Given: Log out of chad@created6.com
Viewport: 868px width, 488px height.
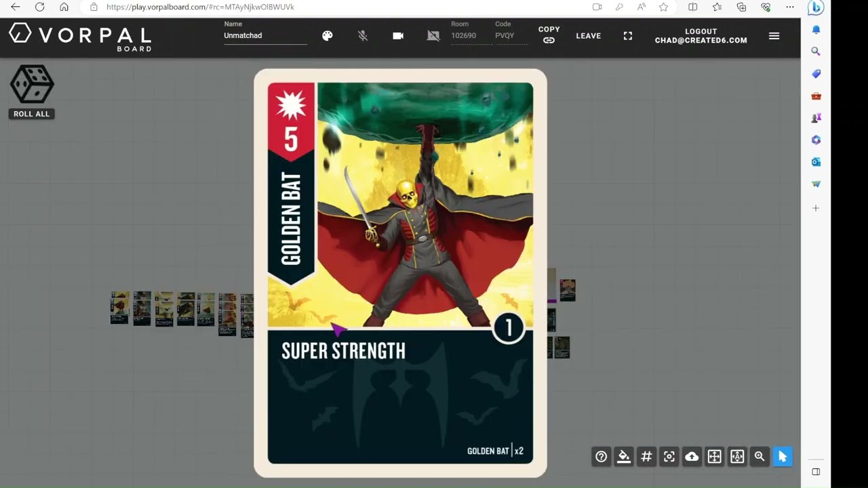Looking at the screenshot, I should click(x=701, y=36).
